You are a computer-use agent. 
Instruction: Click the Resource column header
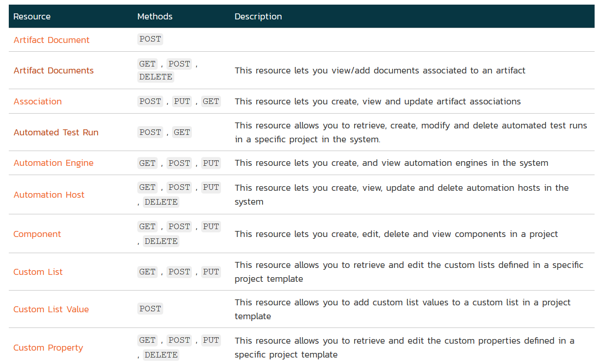click(32, 17)
